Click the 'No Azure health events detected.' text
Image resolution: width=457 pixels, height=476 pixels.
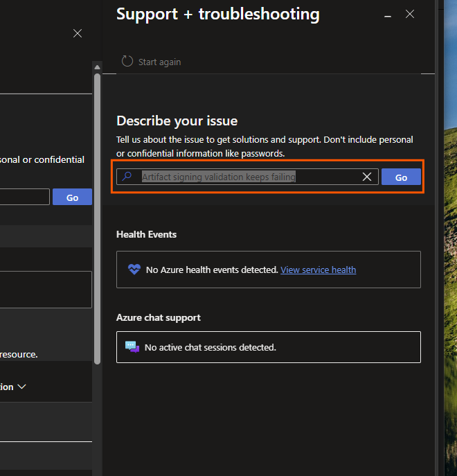tap(212, 270)
